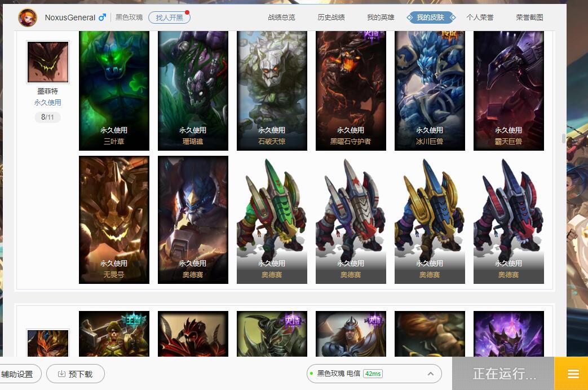Select the gold 奥德赛 chroma model
The height and width of the screenshot is (390, 588).
[430, 220]
